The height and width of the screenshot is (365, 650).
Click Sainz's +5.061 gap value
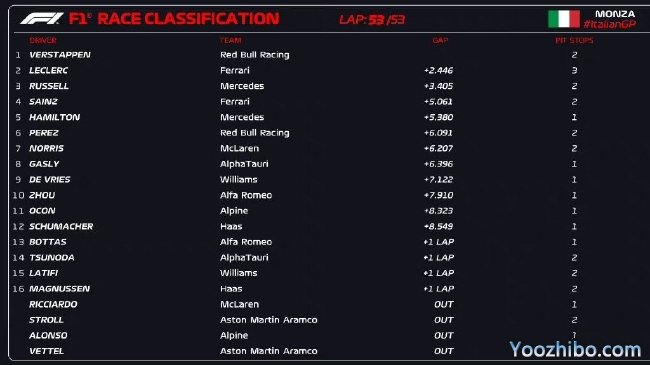(438, 102)
